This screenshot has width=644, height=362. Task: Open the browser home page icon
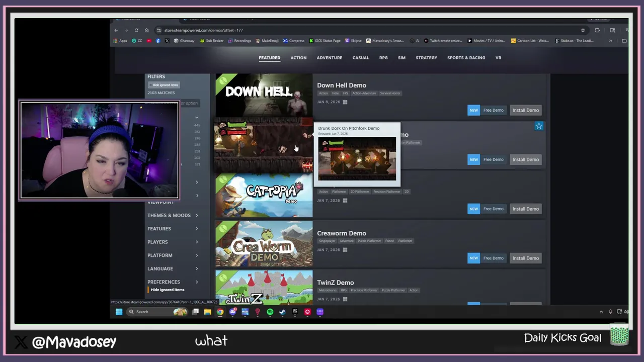click(146, 30)
